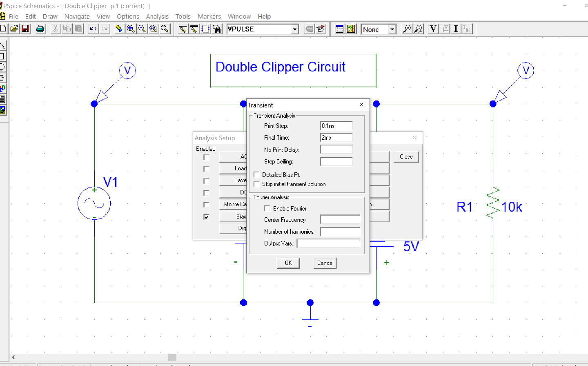The image size is (588, 366).
Task: Check Skip initial transient solution
Action: coord(256,184)
